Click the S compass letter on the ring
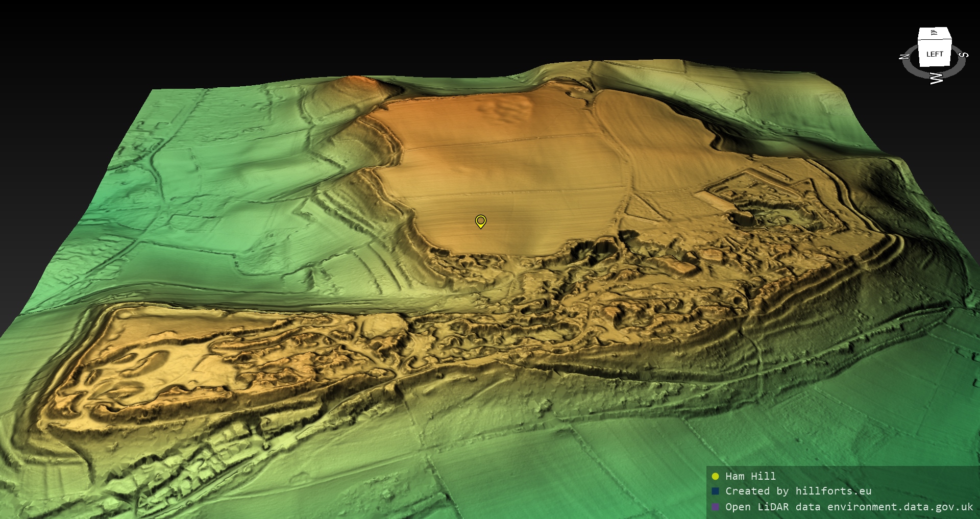This screenshot has width=980, height=519. [x=963, y=55]
